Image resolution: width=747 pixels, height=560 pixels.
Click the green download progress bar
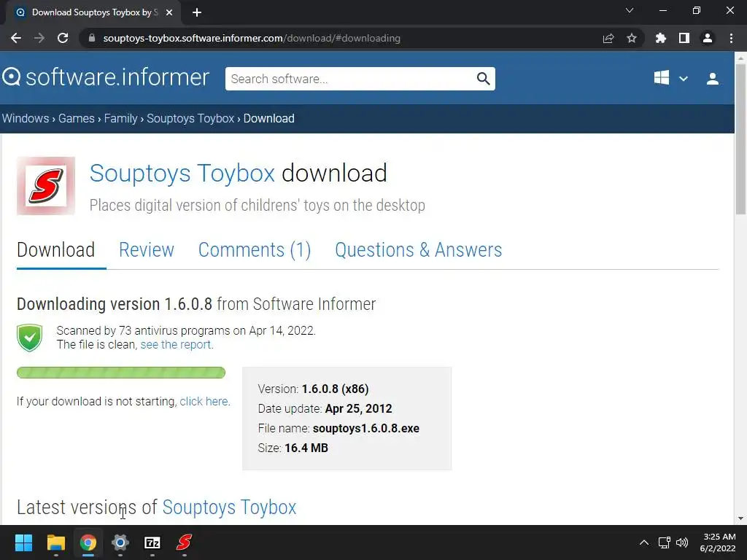121,373
